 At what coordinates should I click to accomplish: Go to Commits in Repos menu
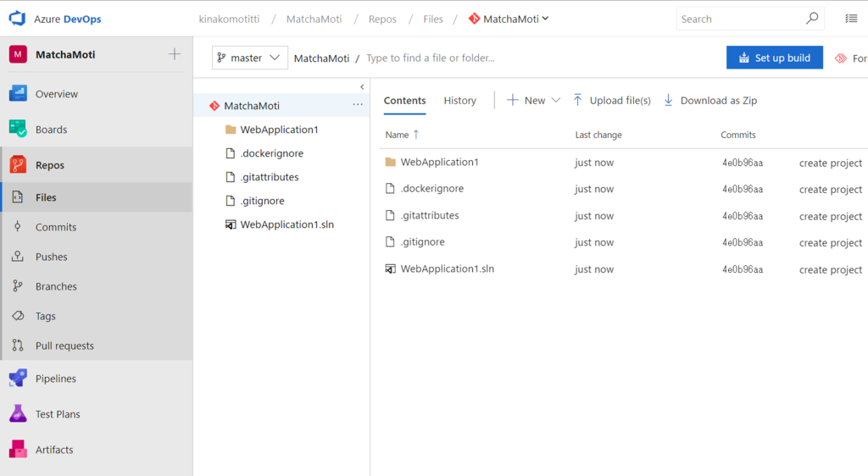56,227
